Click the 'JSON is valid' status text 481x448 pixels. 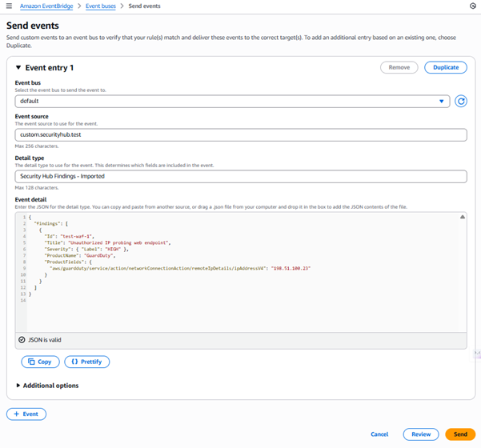click(x=45, y=340)
